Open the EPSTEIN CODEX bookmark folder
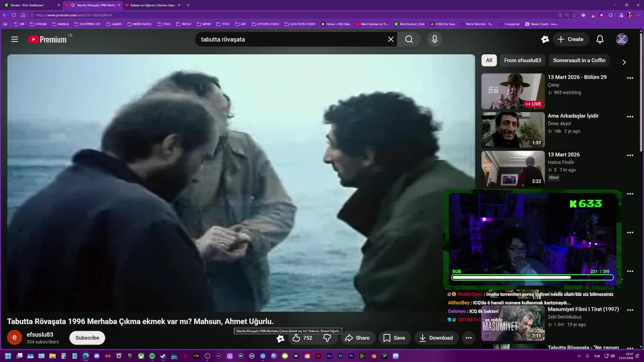The width and height of the screenshot is (644, 362). 265,24
